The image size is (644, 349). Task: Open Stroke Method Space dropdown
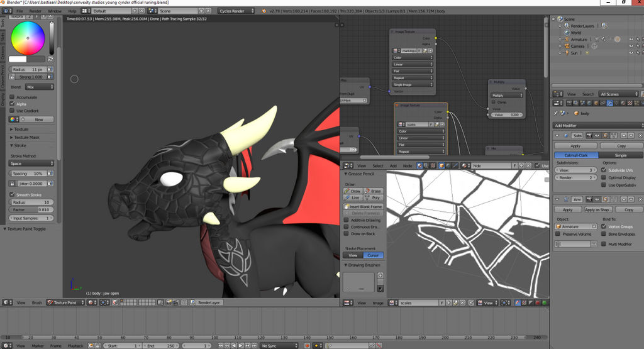[31, 163]
